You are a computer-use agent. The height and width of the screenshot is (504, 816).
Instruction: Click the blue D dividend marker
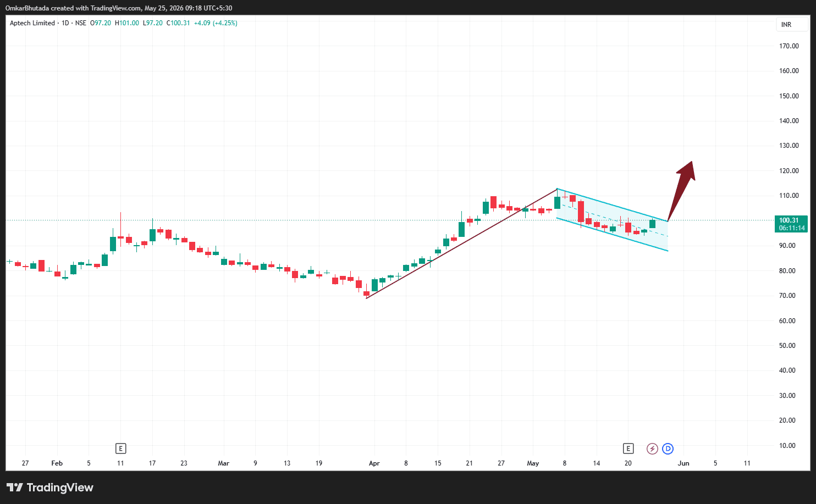668,448
